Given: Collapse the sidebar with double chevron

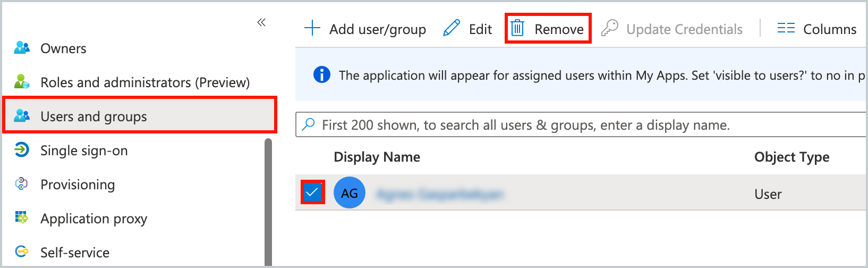Looking at the screenshot, I should 261,22.
